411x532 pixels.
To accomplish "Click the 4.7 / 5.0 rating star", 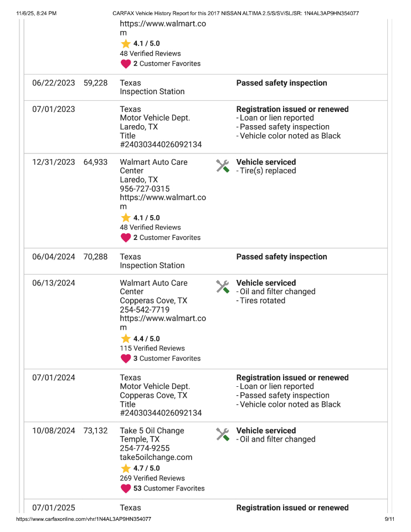I will point(126,468).
